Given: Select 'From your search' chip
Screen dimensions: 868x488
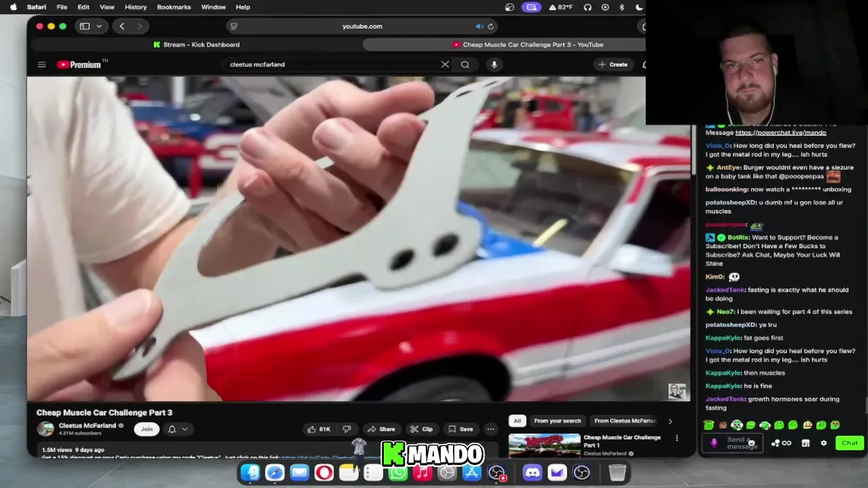Looking at the screenshot, I should click(x=557, y=421).
